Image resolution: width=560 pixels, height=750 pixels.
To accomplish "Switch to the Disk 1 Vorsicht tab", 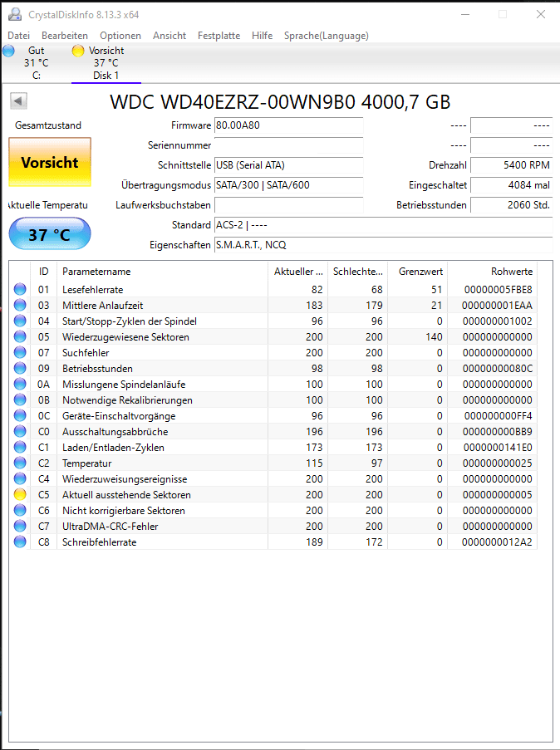I will point(106,63).
